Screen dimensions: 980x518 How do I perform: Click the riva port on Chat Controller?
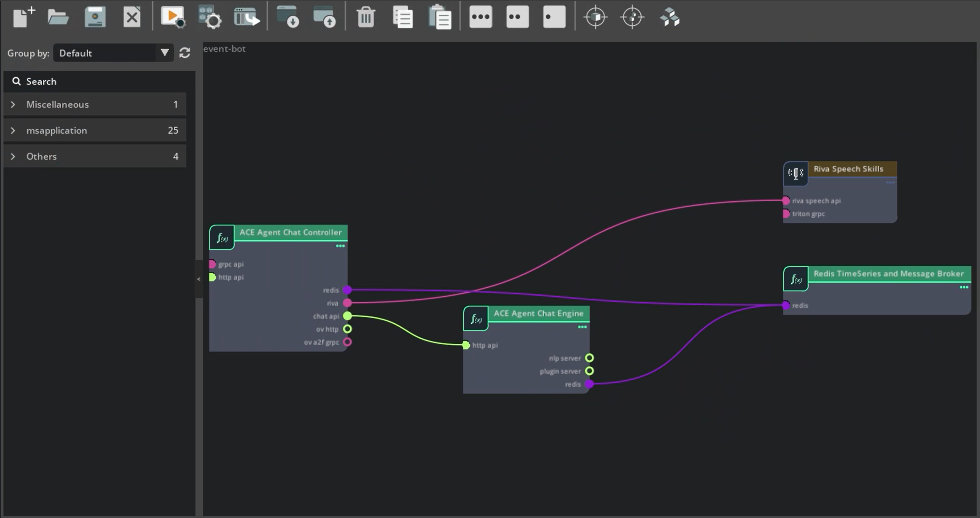(x=347, y=303)
